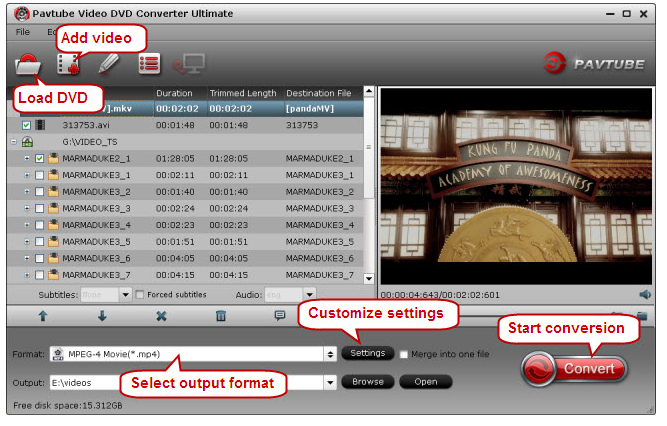Remove selected item with X icon
The width and height of the screenshot is (667, 426).
point(161,316)
